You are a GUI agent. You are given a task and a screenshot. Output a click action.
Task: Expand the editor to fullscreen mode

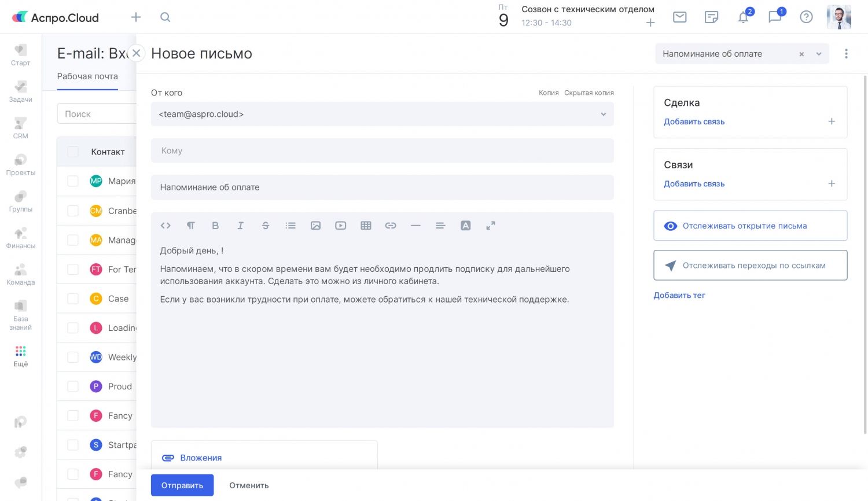click(491, 226)
